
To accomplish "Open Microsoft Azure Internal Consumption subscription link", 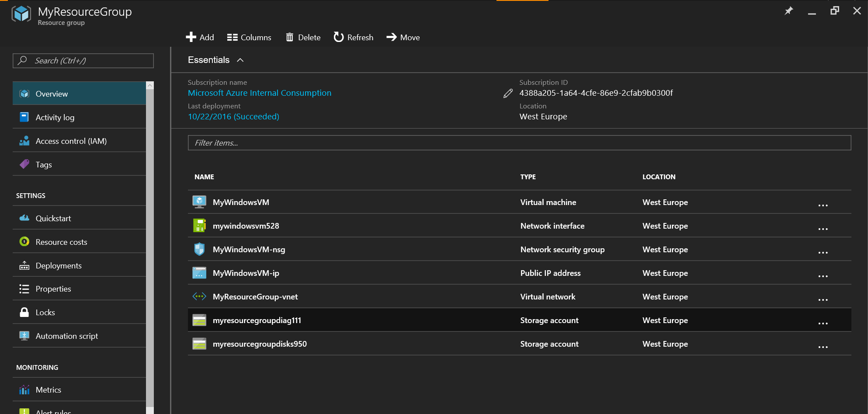I will point(260,93).
